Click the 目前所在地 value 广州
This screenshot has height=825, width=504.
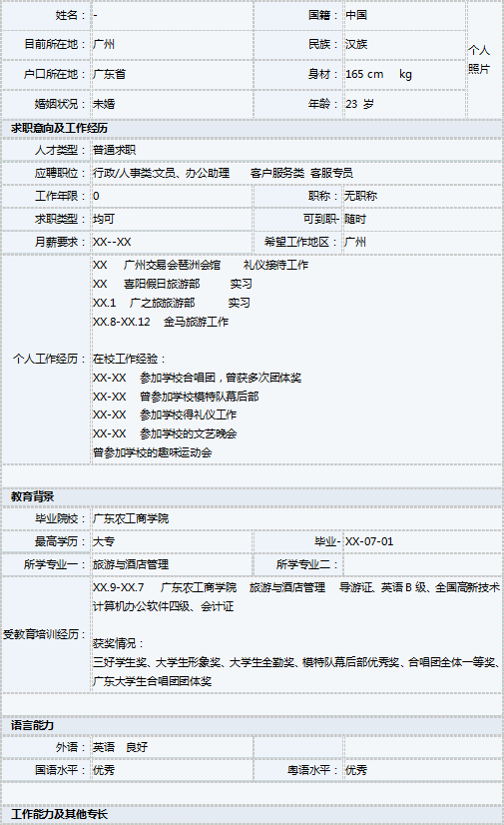(x=104, y=44)
